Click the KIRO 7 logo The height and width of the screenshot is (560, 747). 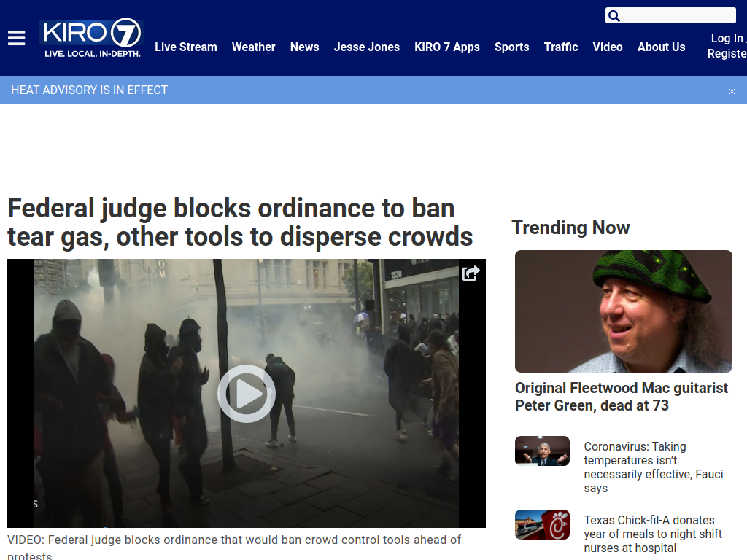92,39
